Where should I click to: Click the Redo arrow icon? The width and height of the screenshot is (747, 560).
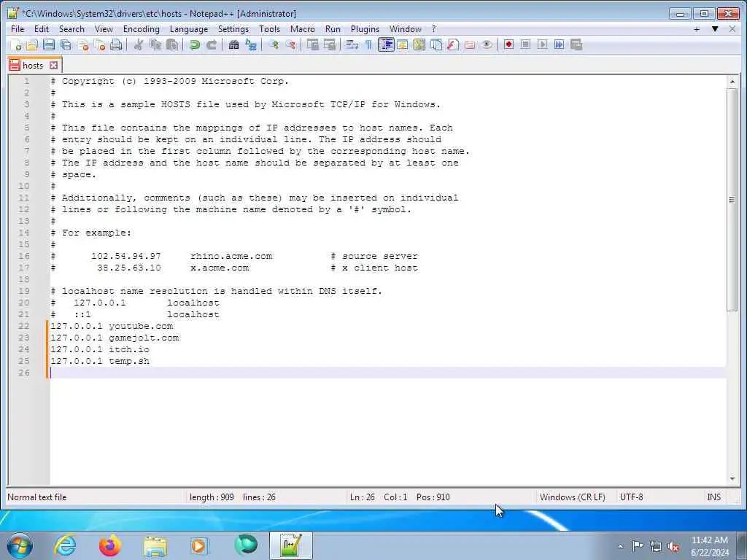pyautogui.click(x=211, y=44)
